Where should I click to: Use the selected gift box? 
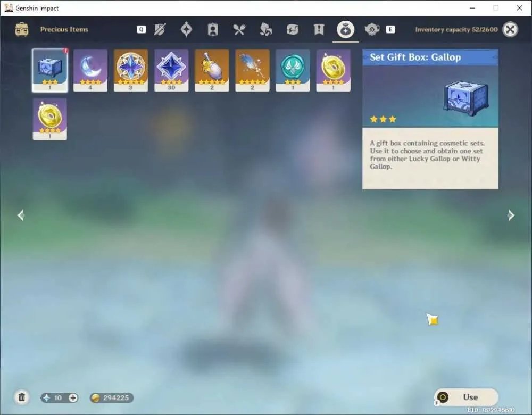(466, 397)
